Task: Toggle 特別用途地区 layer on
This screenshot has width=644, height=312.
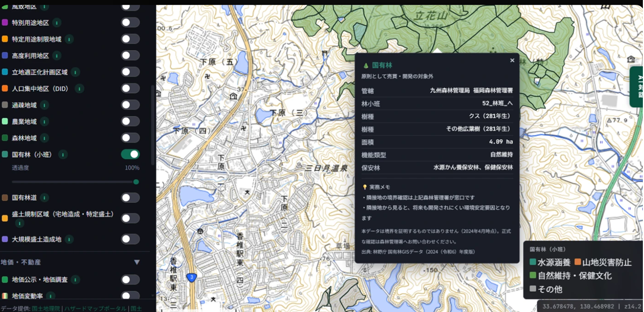Action: click(130, 22)
